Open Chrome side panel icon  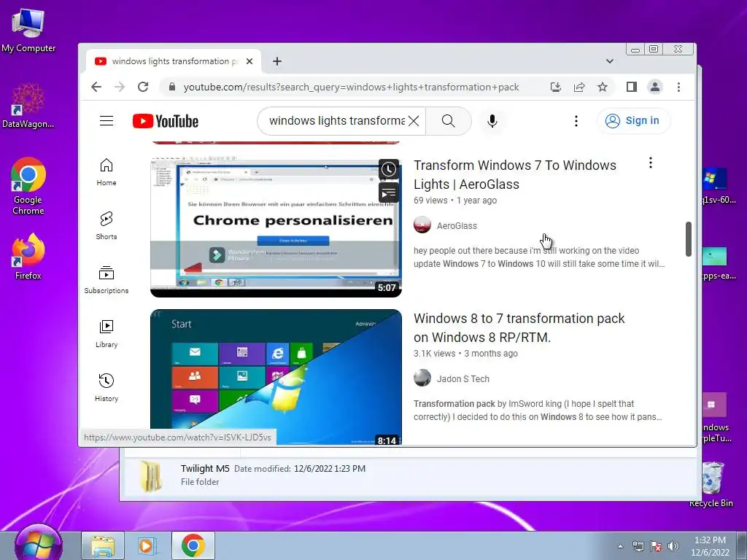(632, 87)
